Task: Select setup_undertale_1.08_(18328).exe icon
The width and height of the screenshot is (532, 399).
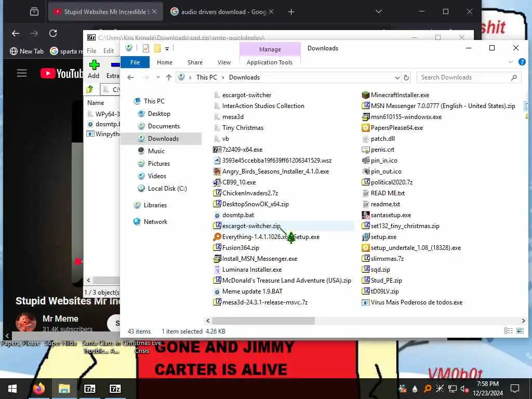Action: point(365,248)
